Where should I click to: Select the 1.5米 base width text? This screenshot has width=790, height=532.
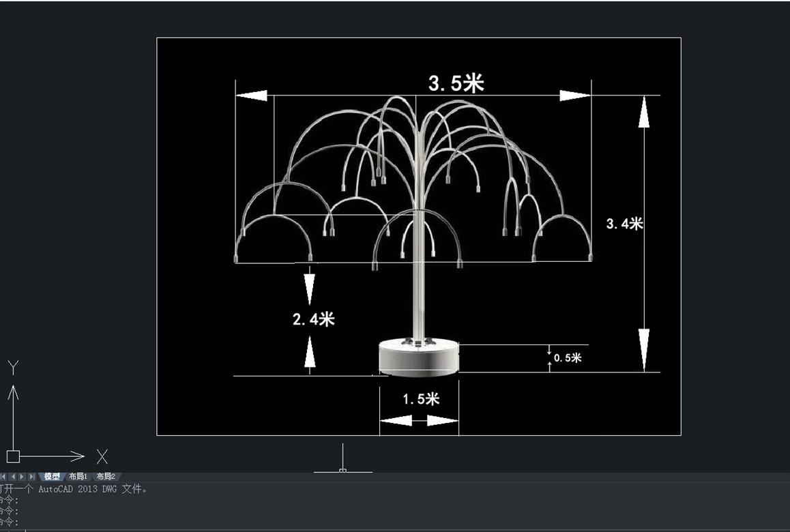click(x=421, y=399)
